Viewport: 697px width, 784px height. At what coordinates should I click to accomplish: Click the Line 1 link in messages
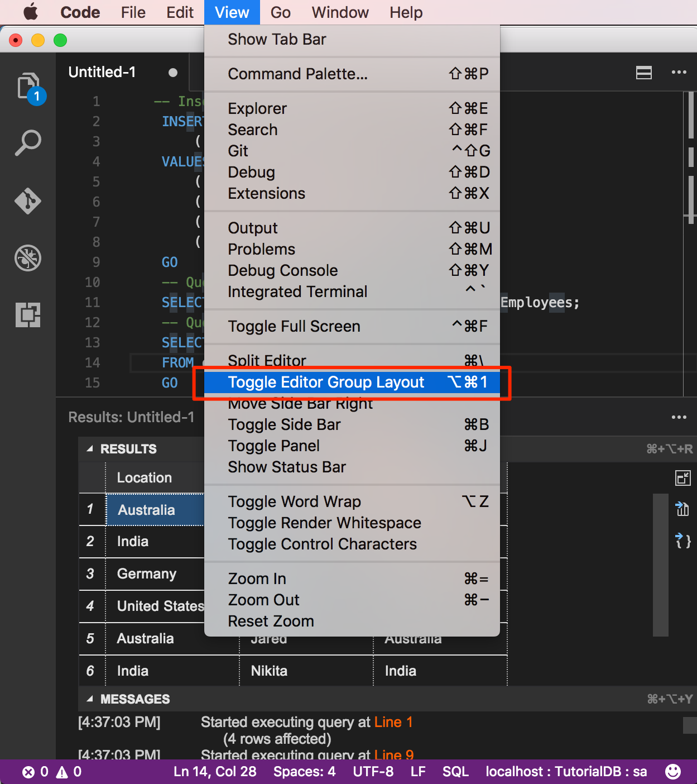pyautogui.click(x=393, y=722)
